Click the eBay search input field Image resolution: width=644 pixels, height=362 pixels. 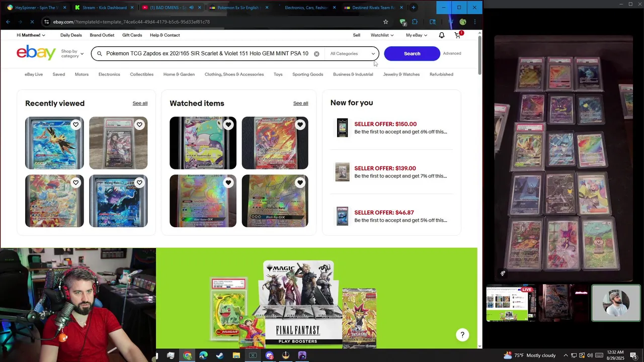[207, 54]
